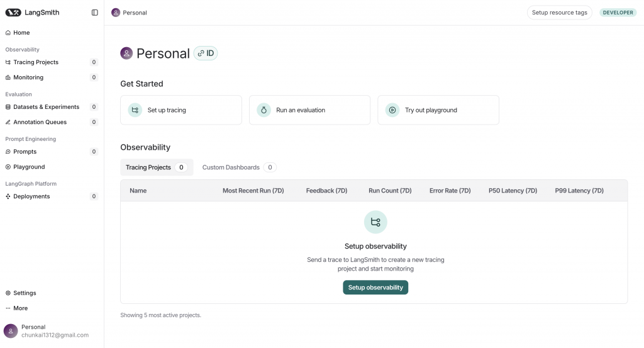Click the Name column header
This screenshot has height=348, width=644.
(x=138, y=191)
